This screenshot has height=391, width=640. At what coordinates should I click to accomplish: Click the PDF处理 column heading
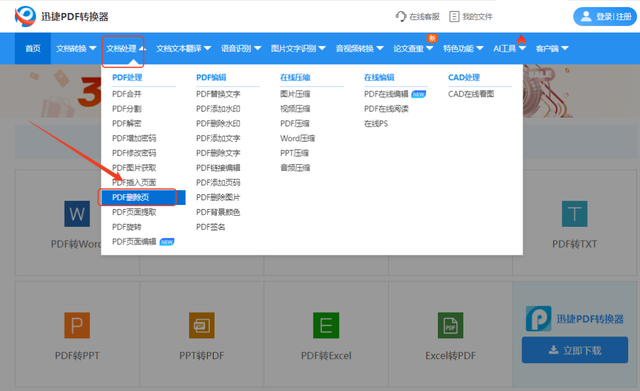click(x=127, y=77)
